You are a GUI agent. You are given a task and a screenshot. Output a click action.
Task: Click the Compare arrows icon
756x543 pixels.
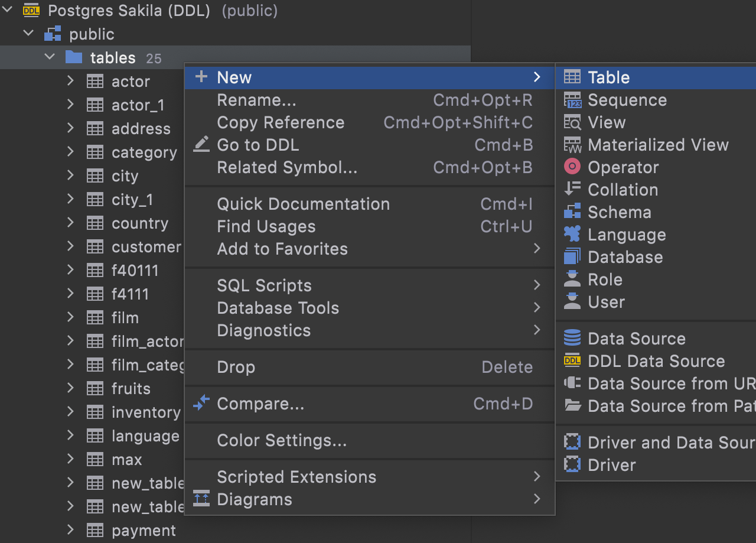tap(201, 404)
